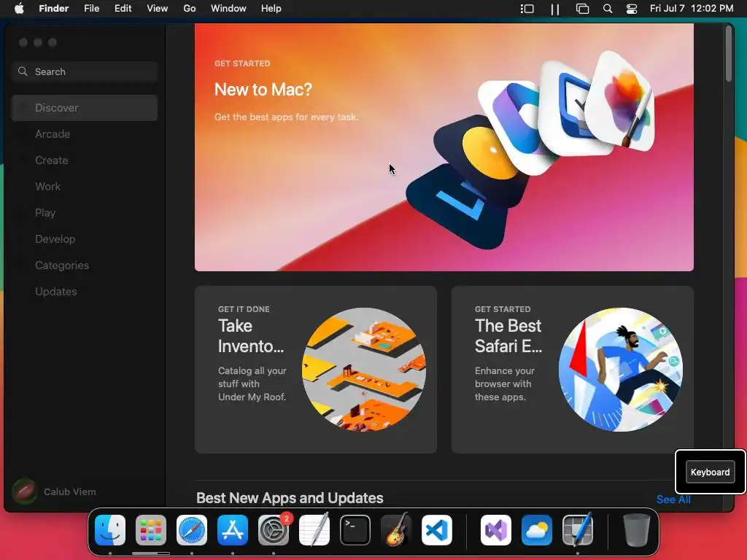The image size is (747, 560).
Task: Open the Trash in the dock
Action: [636, 530]
